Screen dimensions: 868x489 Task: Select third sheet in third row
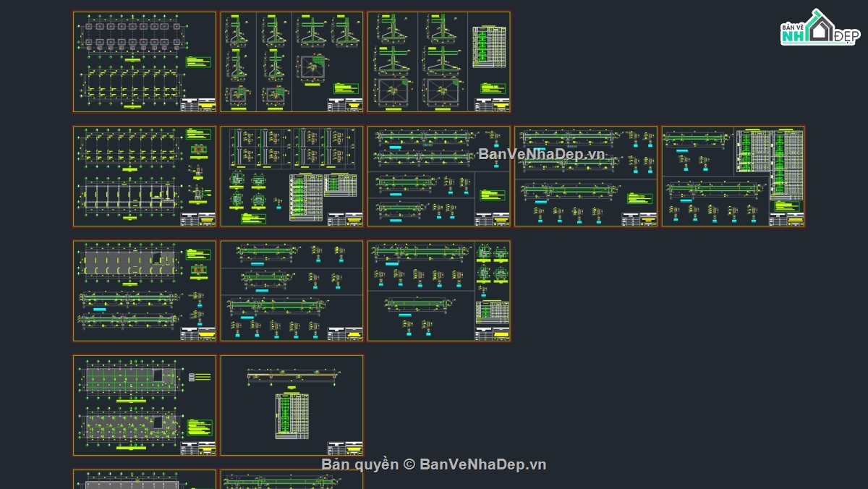[439, 291]
